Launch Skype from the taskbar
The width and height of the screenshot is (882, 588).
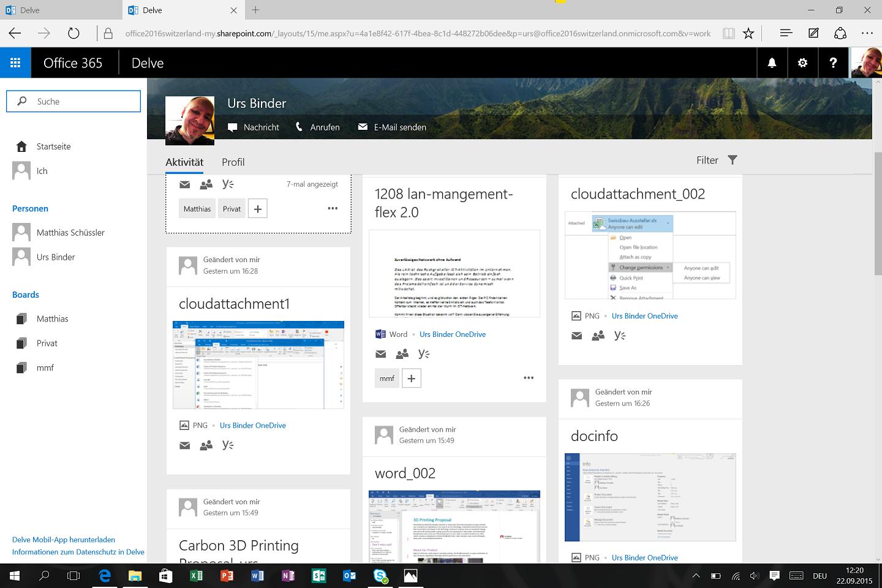click(380, 576)
